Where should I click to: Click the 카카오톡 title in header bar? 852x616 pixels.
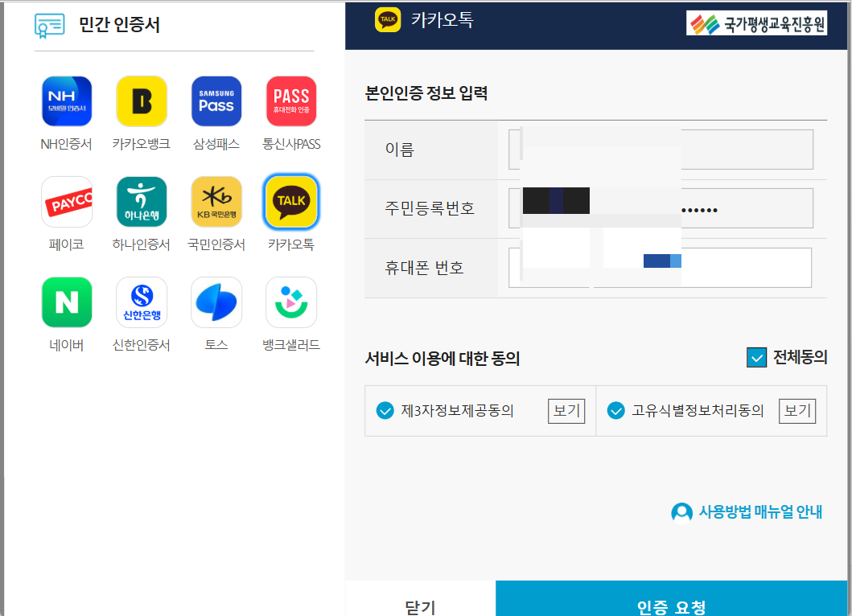click(x=442, y=20)
